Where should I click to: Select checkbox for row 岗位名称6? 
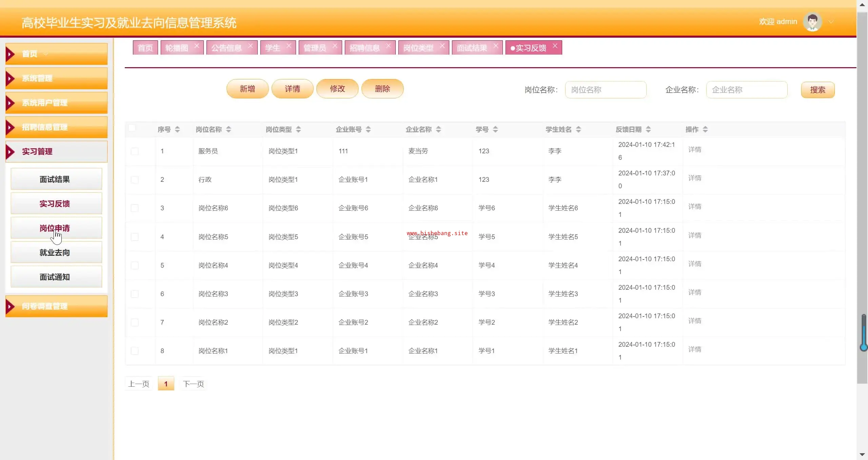(x=135, y=208)
